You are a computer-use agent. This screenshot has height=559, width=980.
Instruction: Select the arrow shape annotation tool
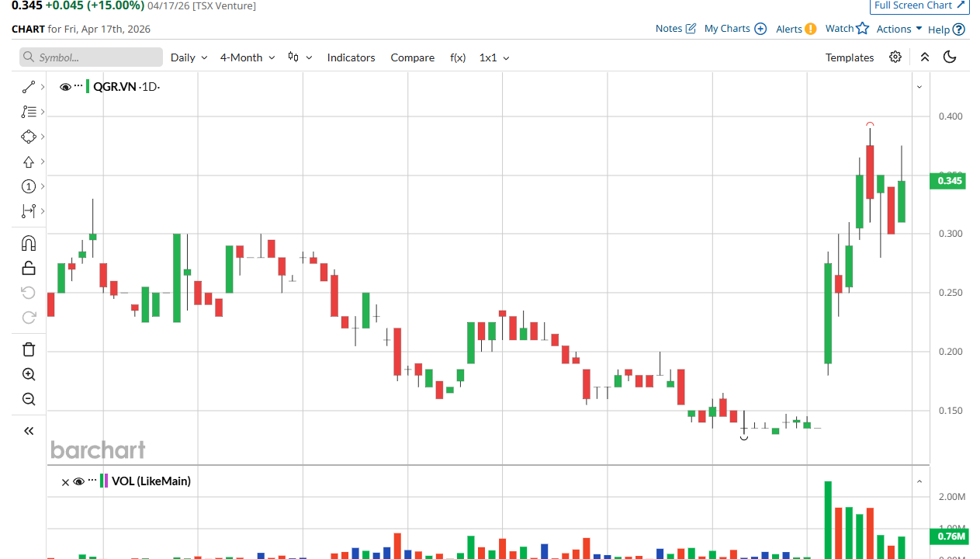pos(29,161)
